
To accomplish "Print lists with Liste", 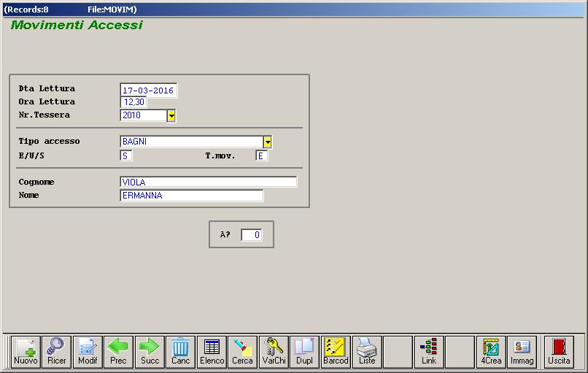I will coord(367,352).
